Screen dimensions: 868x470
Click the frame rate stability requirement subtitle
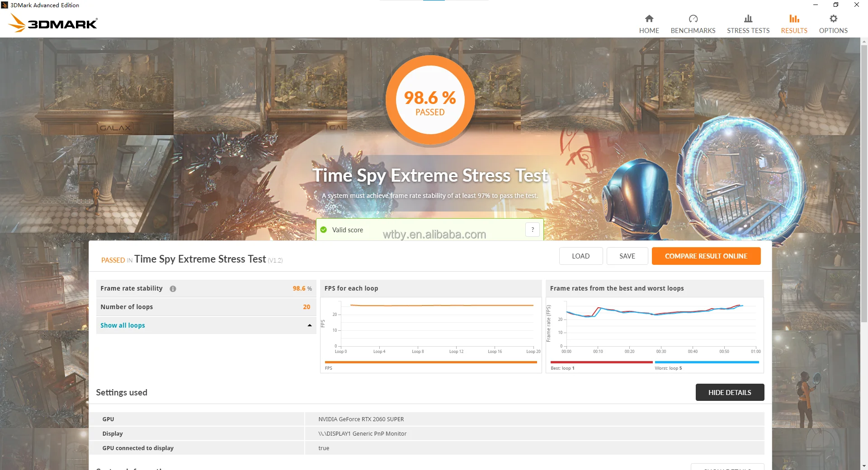coord(430,196)
